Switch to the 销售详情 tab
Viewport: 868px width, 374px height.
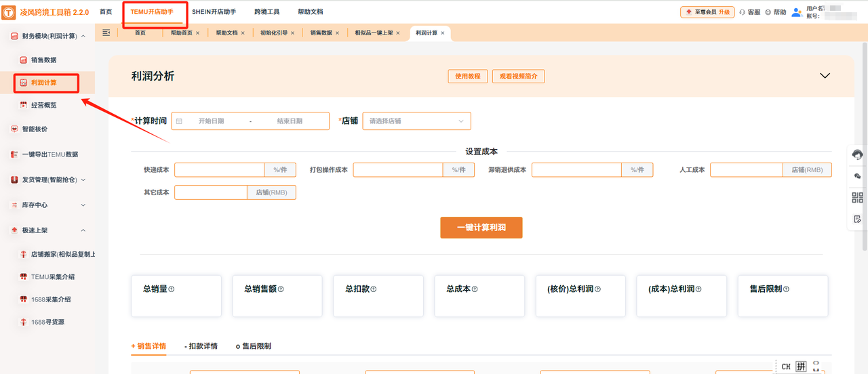[149, 346]
